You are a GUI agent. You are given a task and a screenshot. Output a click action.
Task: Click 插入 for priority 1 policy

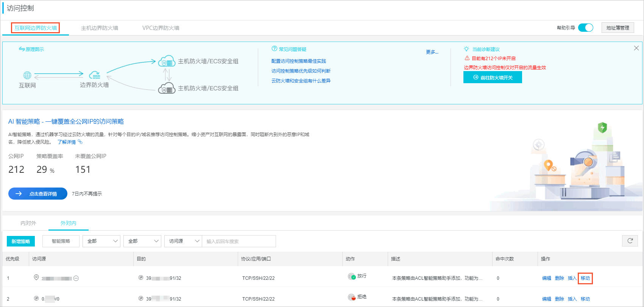[572, 278]
